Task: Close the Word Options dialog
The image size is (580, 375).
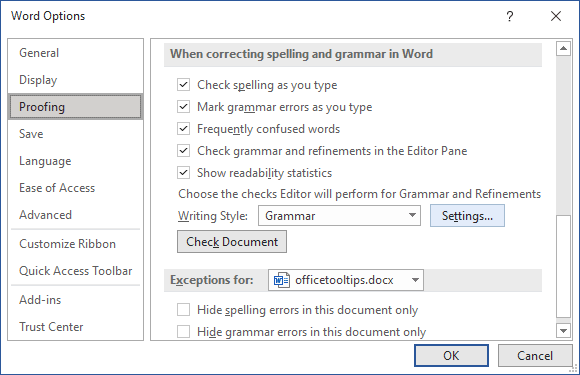Action: click(x=556, y=16)
